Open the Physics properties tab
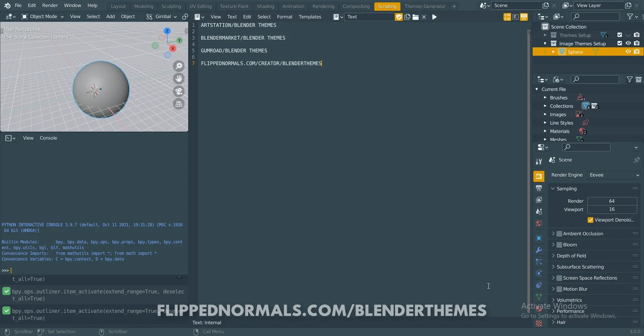Screen dimensions: 644x336 pos(539,274)
